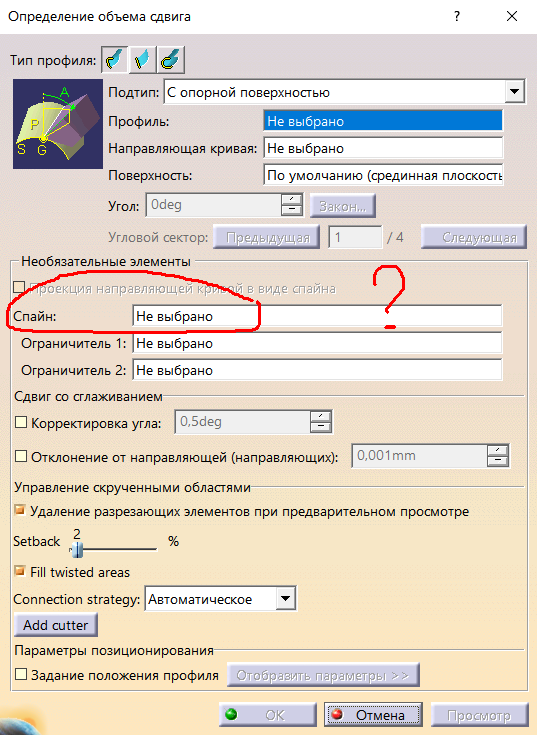Viewport: 537px width, 735px height.
Task: Click the Setback percentage slider handle
Action: coord(78,549)
